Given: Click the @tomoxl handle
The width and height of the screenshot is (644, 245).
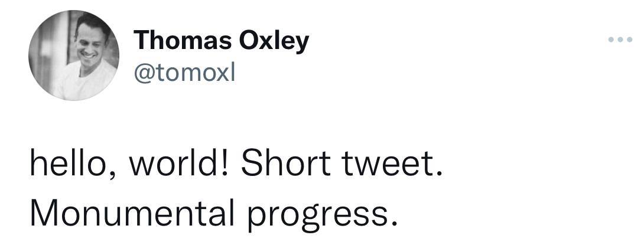Looking at the screenshot, I should [184, 73].
